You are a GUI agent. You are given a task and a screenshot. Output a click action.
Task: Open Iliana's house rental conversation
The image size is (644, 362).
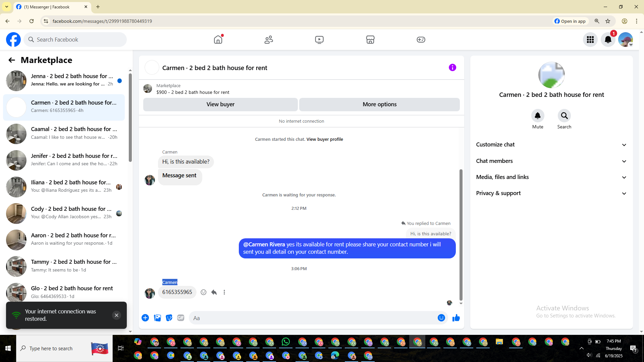point(64,187)
